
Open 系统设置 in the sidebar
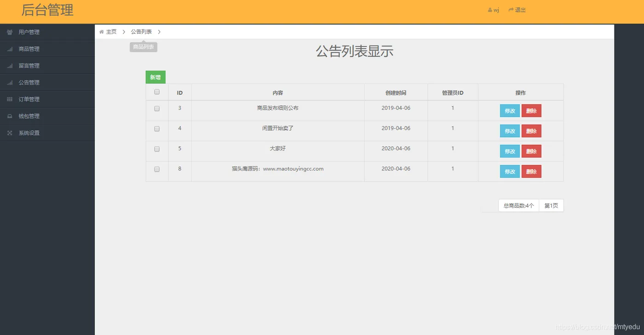47,133
